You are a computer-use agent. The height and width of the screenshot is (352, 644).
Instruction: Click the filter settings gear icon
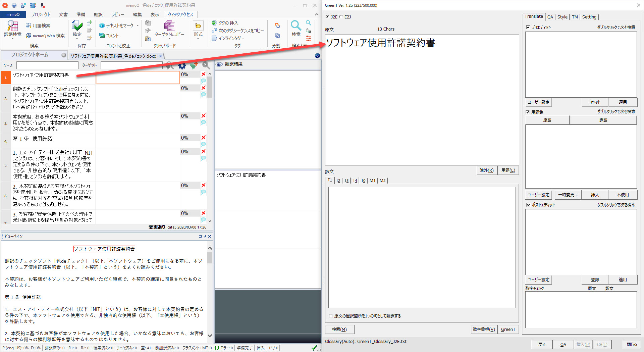[x=182, y=65]
